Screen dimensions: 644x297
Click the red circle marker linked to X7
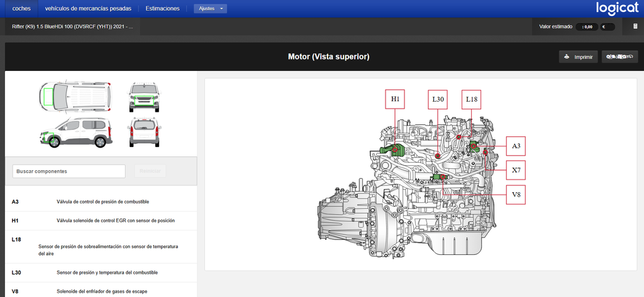click(486, 153)
